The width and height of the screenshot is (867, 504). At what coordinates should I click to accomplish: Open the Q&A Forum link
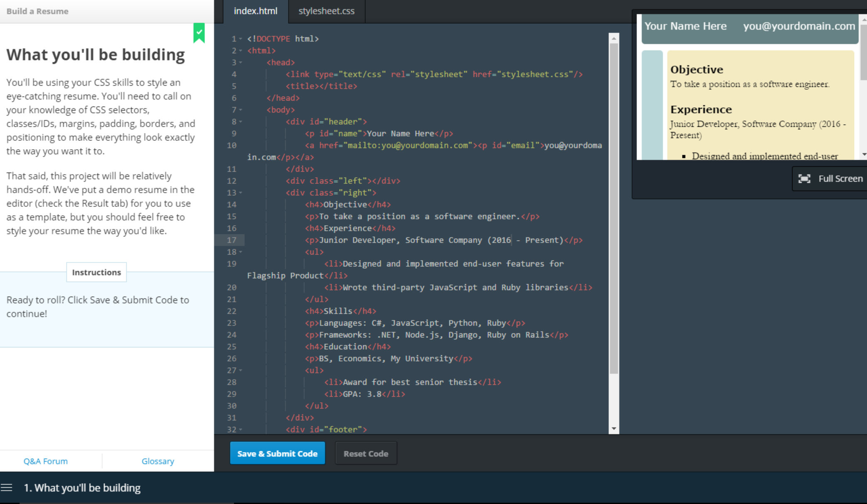(45, 461)
